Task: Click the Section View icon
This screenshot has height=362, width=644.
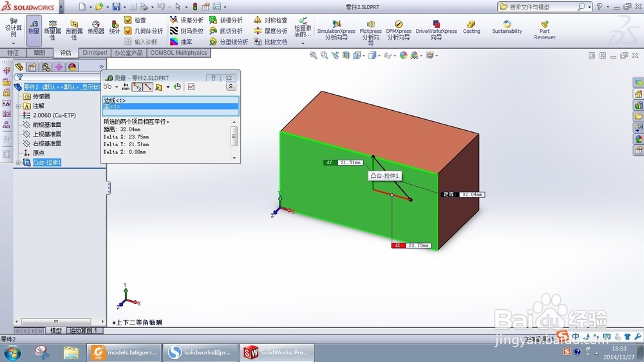Action: (x=346, y=55)
